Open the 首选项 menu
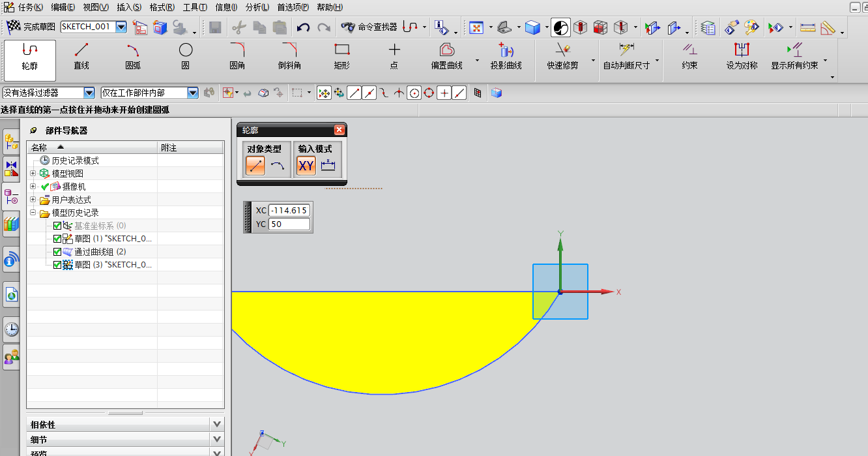Screen dimensions: 868x456 [x=293, y=7]
